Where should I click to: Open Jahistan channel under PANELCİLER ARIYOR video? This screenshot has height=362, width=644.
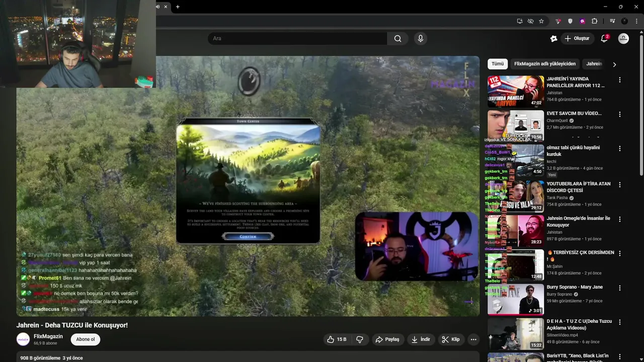[x=554, y=93]
